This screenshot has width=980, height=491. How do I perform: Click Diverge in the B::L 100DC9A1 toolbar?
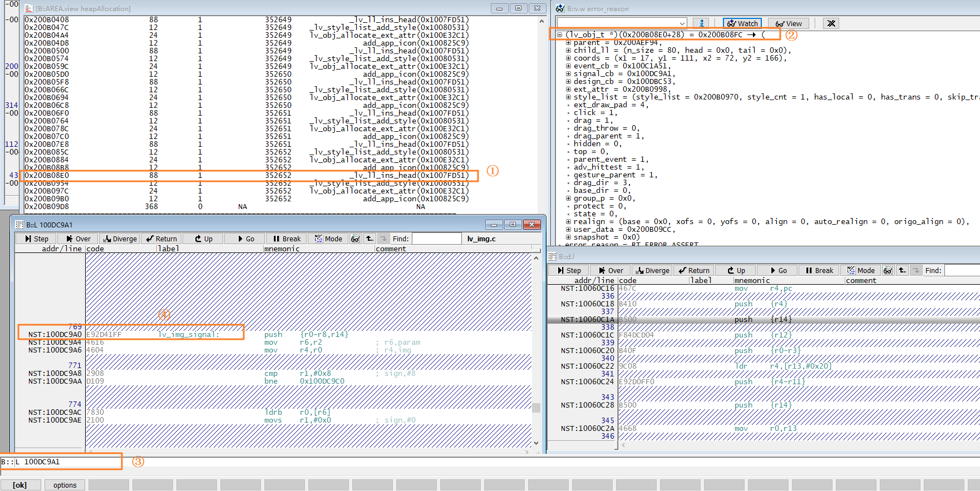[120, 239]
